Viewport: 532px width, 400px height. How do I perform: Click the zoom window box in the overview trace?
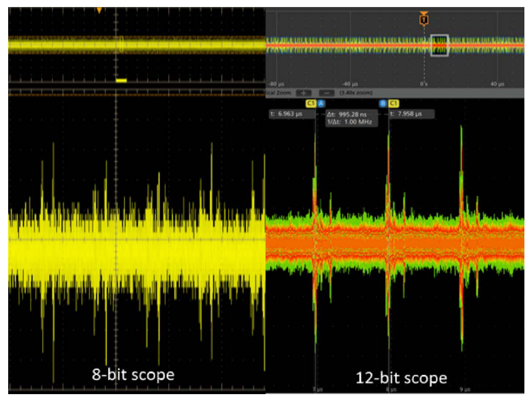438,45
